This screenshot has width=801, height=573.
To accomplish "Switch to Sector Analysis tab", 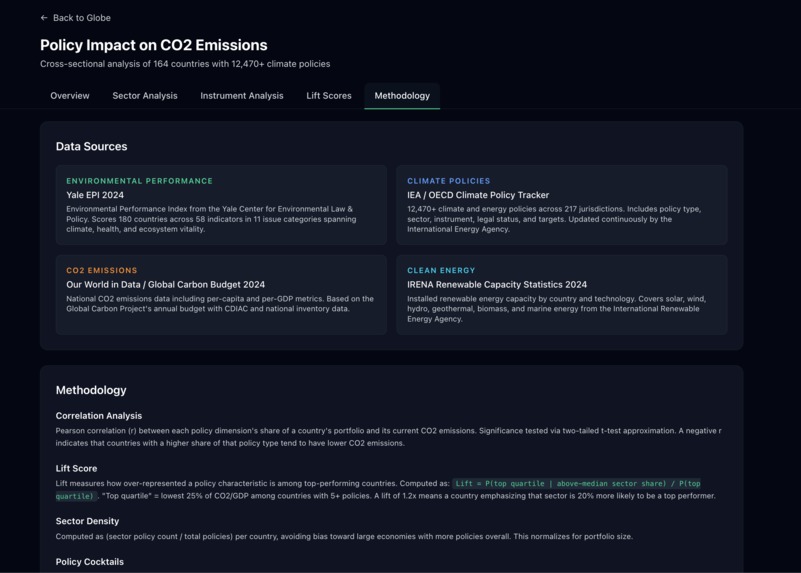I will [x=145, y=96].
